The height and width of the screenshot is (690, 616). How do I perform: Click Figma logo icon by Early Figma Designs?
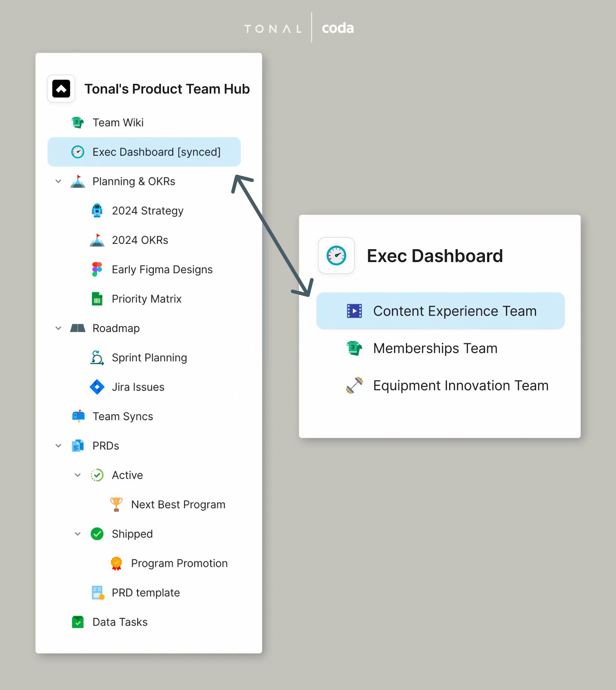[97, 269]
